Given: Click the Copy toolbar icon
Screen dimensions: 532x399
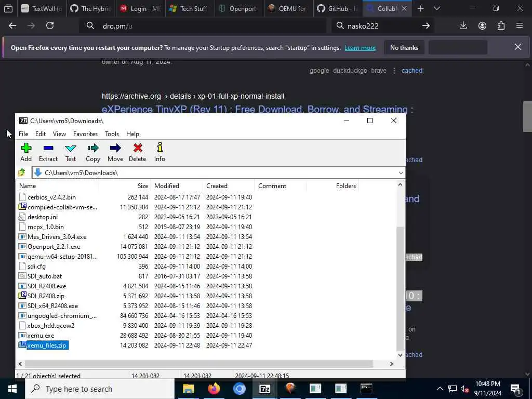Looking at the screenshot, I should [92, 152].
